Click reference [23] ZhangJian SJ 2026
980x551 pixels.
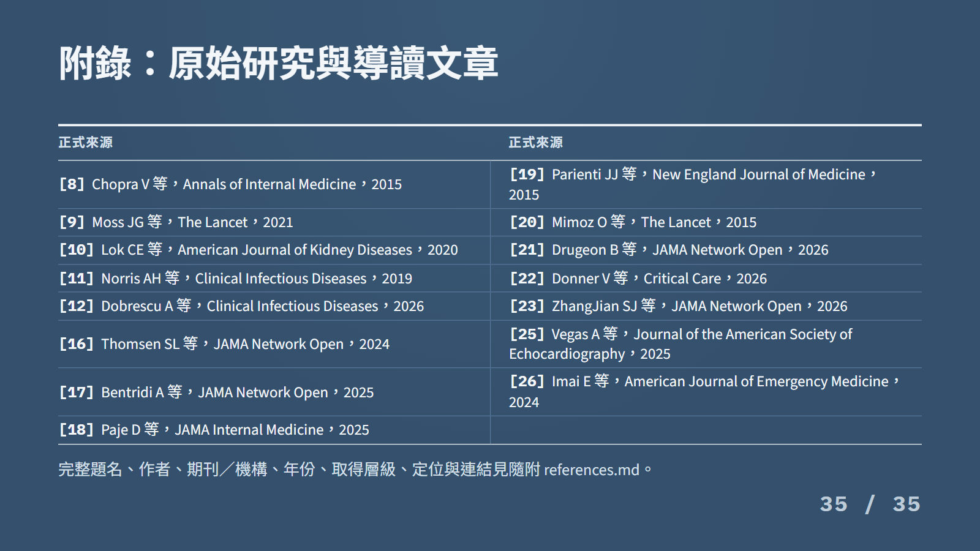679,306
